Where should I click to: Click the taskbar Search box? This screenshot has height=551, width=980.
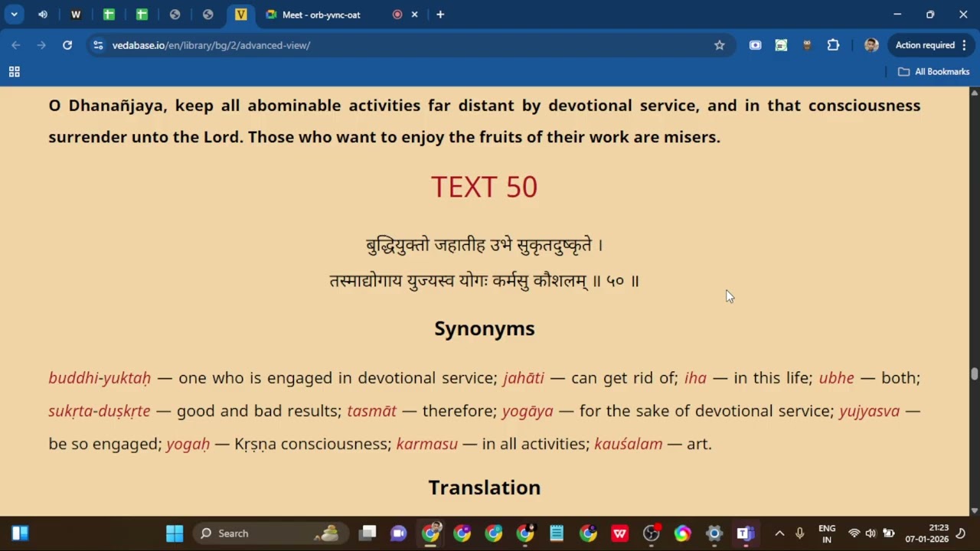coord(270,533)
